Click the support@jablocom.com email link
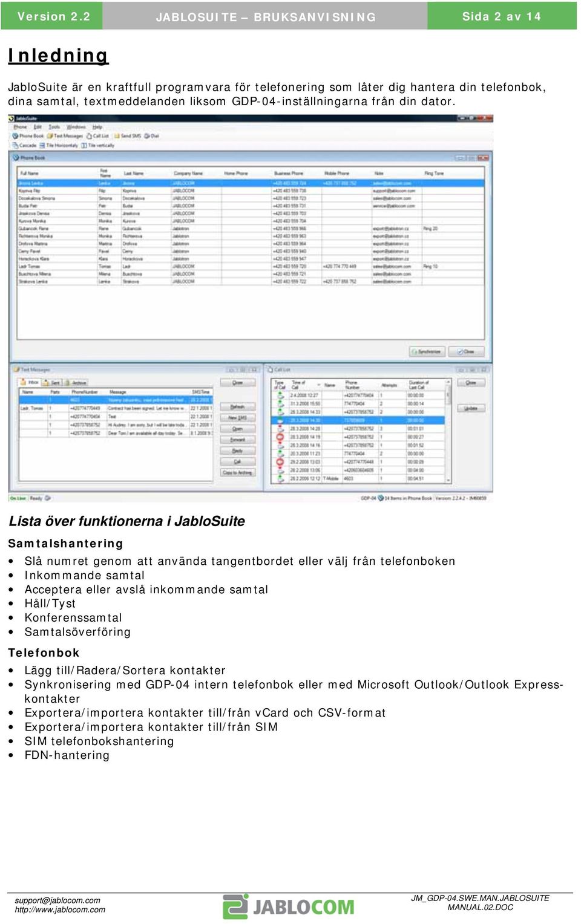 coord(57,900)
